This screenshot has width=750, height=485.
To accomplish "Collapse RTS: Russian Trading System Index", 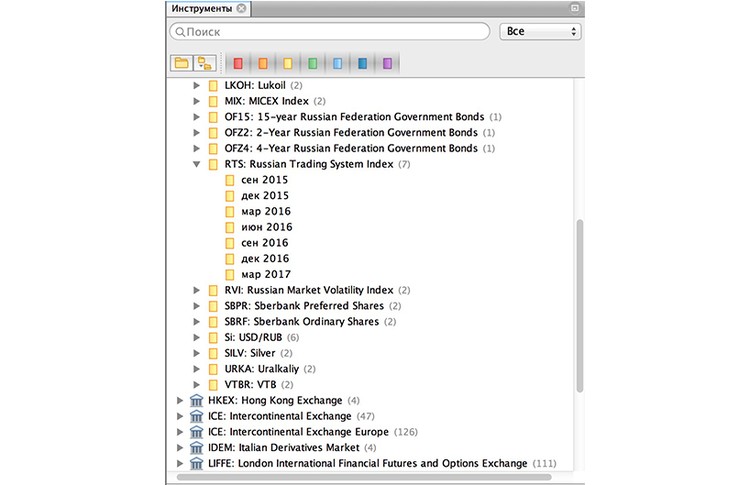I will (x=196, y=164).
